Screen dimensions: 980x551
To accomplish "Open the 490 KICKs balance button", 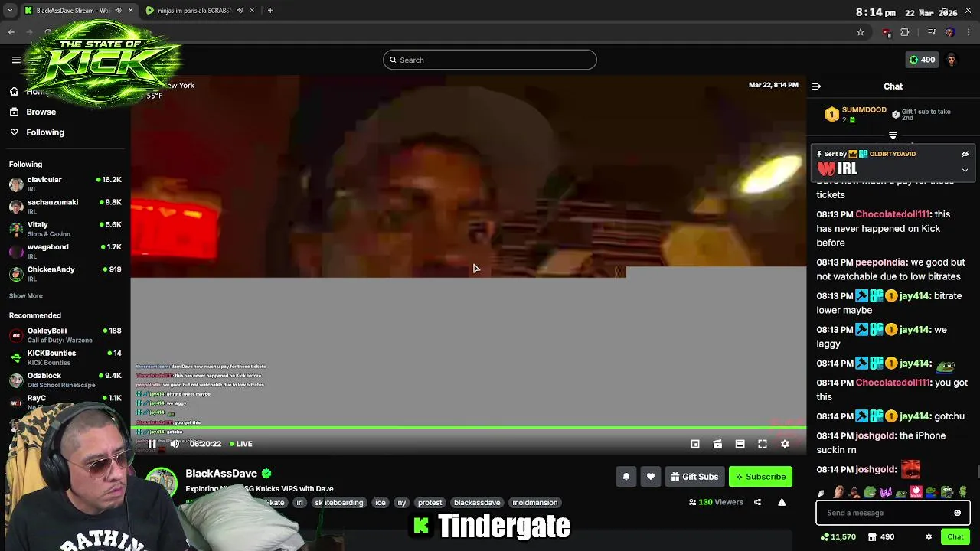I will pos(922,60).
